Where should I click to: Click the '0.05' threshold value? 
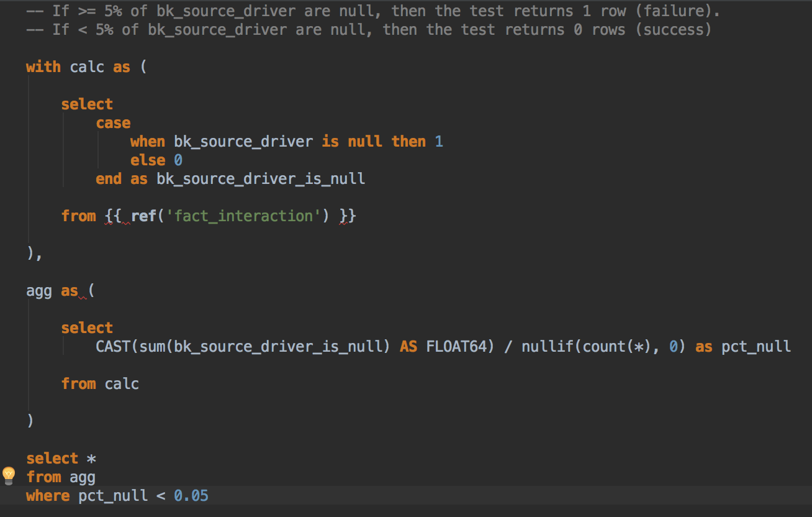point(191,496)
